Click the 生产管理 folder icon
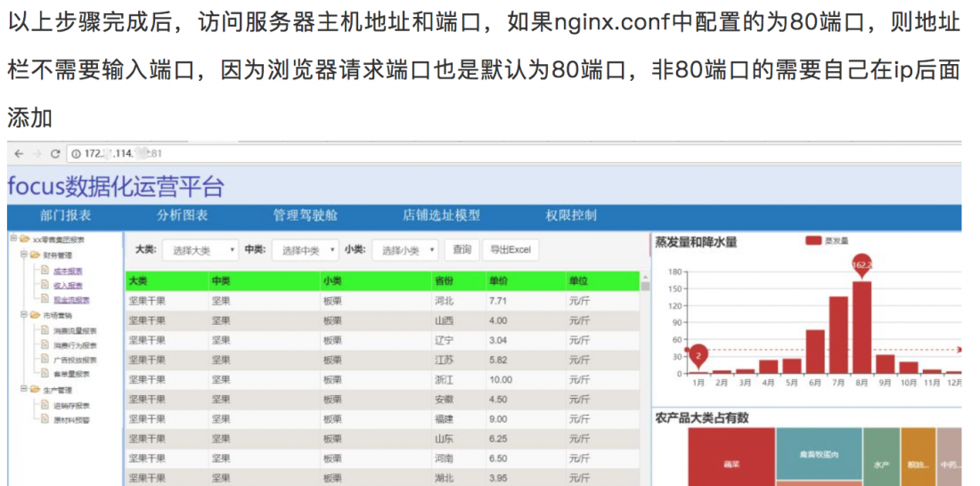 click(x=35, y=390)
